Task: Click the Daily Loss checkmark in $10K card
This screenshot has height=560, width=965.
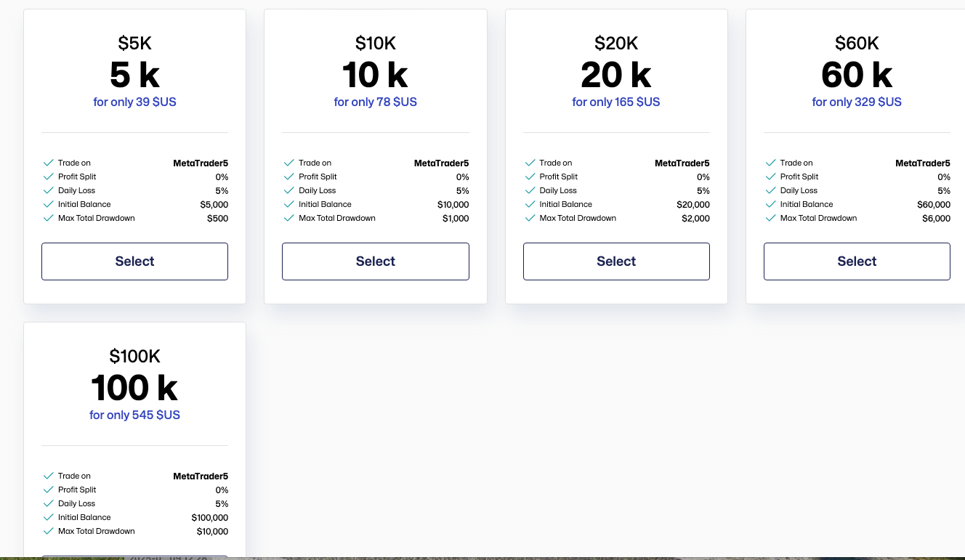Action: coord(289,190)
